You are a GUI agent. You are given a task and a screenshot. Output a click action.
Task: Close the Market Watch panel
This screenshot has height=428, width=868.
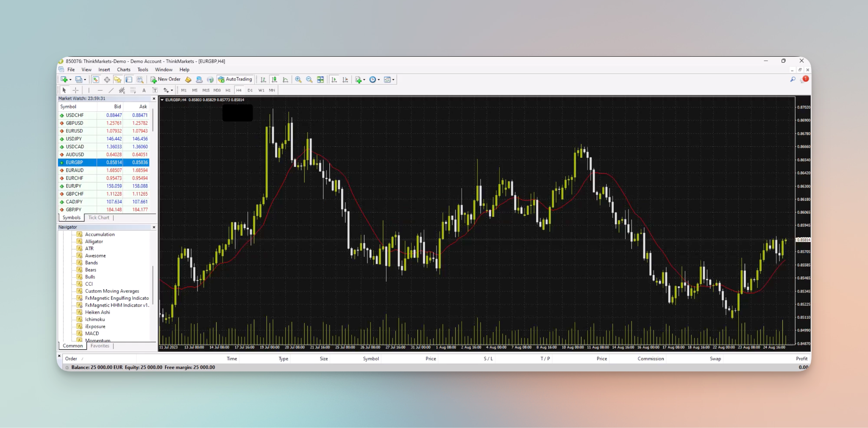(x=154, y=99)
